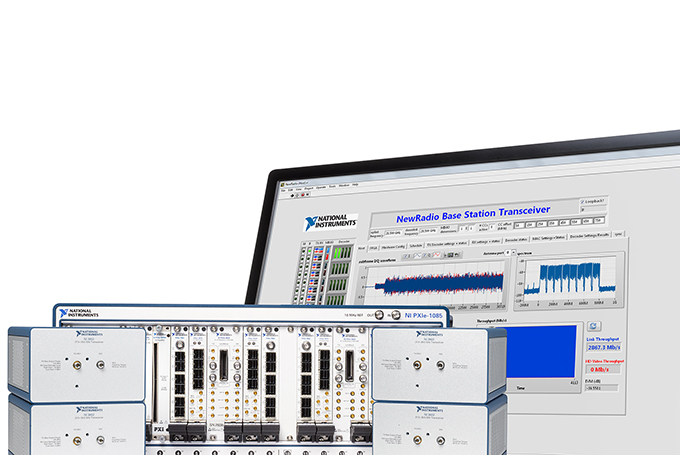
Task: Click inside the subframe IQ waveform graph
Action: [436, 282]
